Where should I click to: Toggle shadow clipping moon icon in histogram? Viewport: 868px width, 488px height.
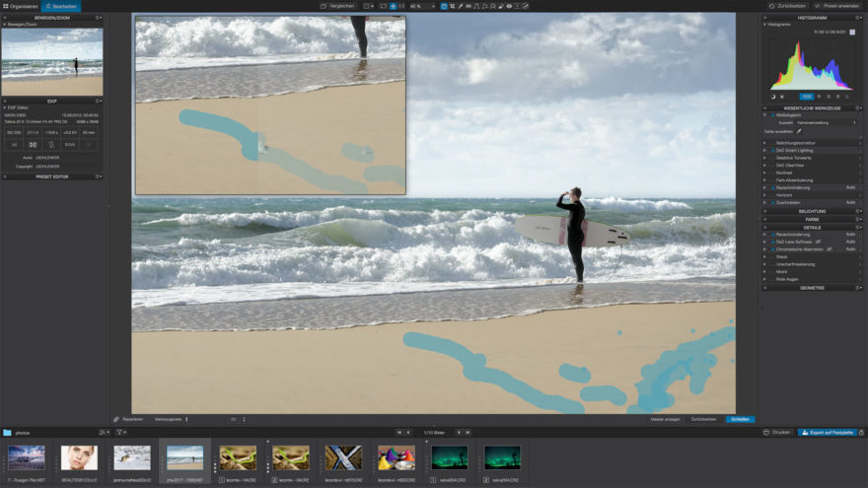click(x=772, y=97)
